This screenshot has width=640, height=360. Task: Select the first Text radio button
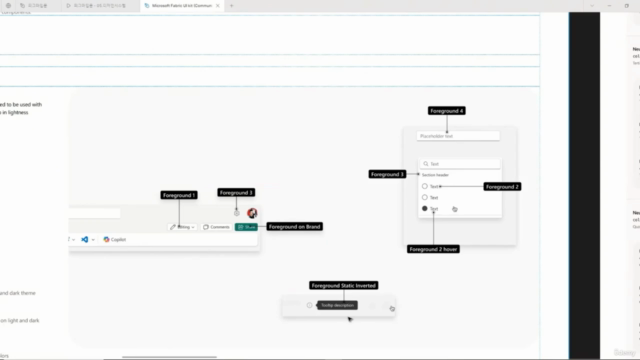pyautogui.click(x=425, y=186)
